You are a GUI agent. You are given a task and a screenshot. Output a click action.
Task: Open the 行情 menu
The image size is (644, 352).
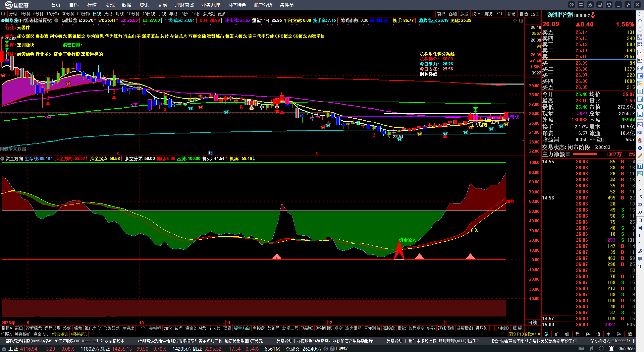tap(92, 5)
